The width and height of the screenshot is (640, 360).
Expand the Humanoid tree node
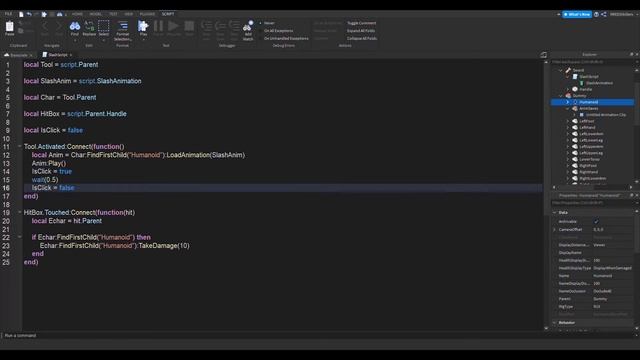tap(567, 102)
